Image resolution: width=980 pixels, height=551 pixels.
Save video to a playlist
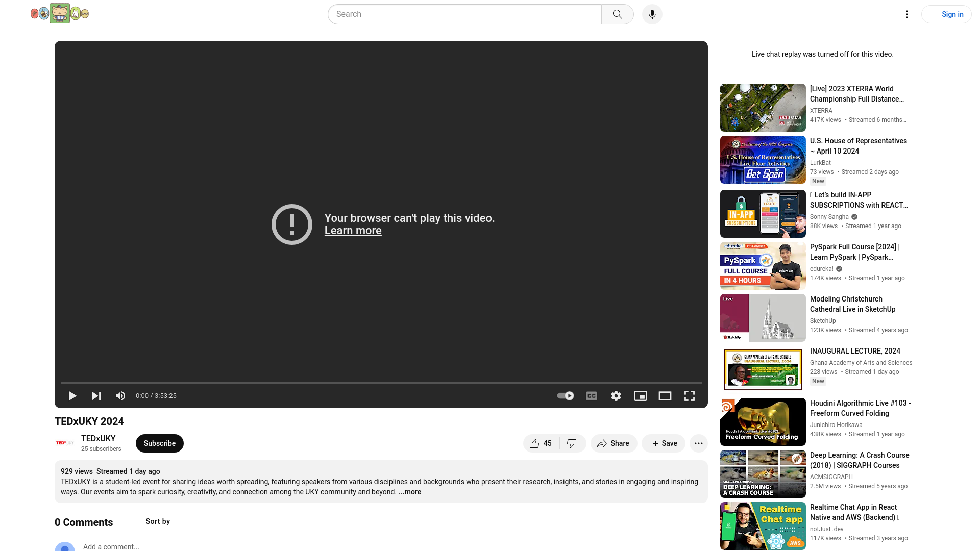tap(663, 443)
